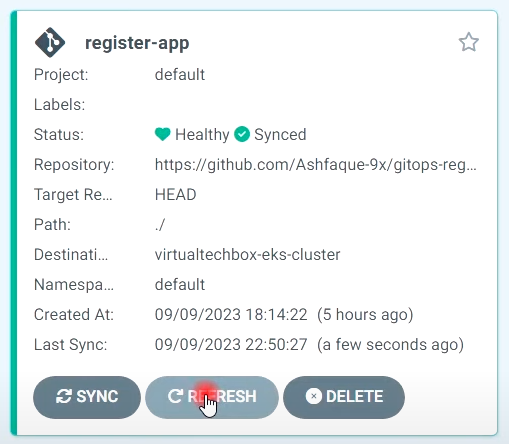Click the REFRESH button
The height and width of the screenshot is (444, 509).
pos(212,397)
